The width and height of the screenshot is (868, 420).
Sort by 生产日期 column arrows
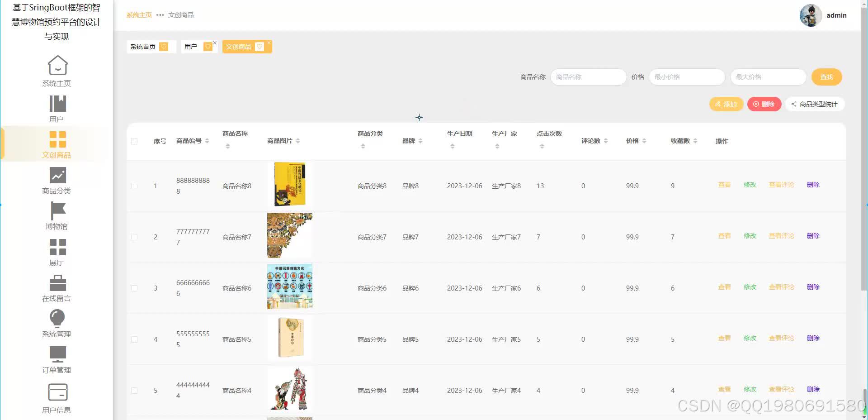pyautogui.click(x=453, y=146)
